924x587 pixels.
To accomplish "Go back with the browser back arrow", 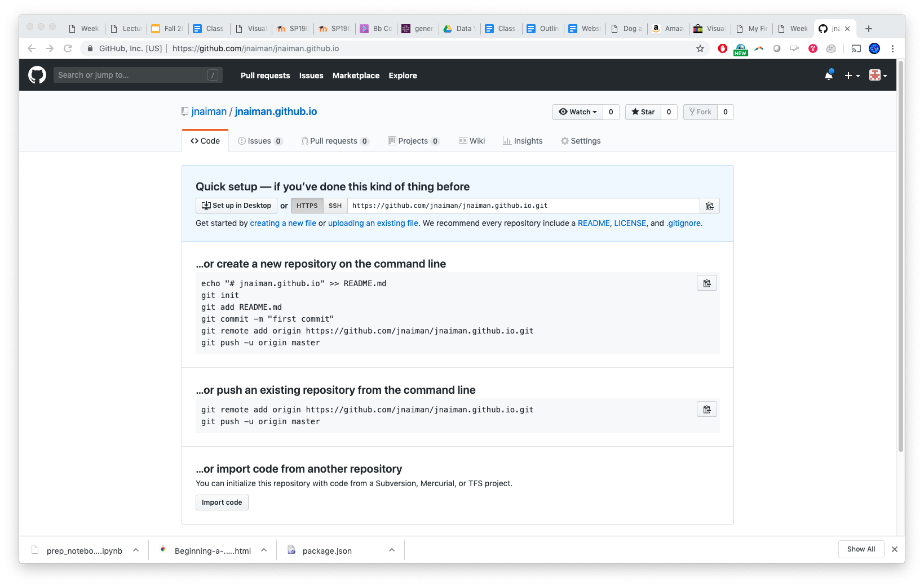I will click(x=32, y=48).
